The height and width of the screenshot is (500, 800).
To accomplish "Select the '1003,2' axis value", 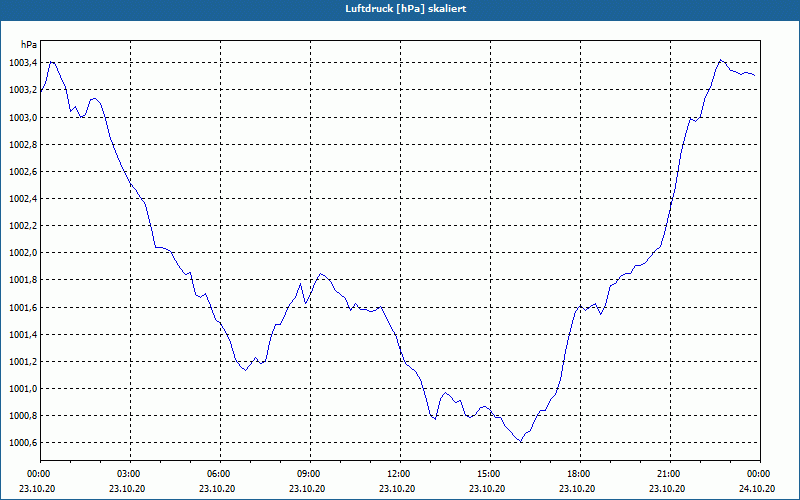I will [x=23, y=90].
